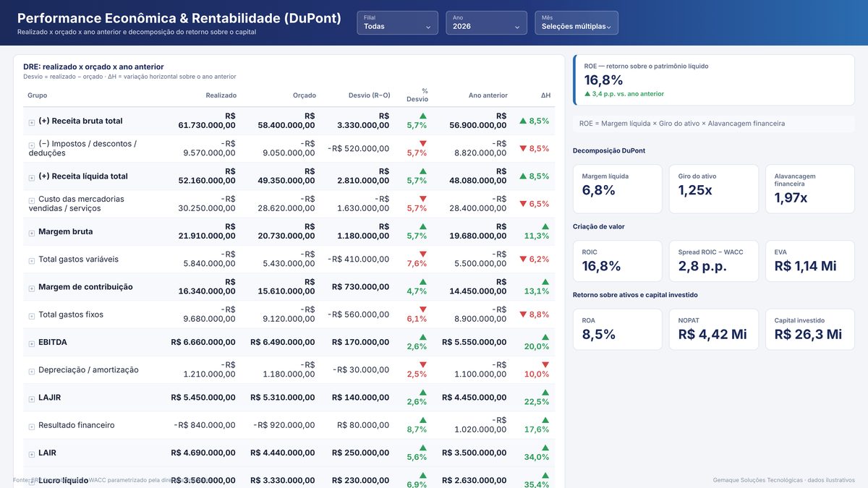The width and height of the screenshot is (868, 488).
Task: Click expand icon beside Margem bruta
Action: click(32, 233)
